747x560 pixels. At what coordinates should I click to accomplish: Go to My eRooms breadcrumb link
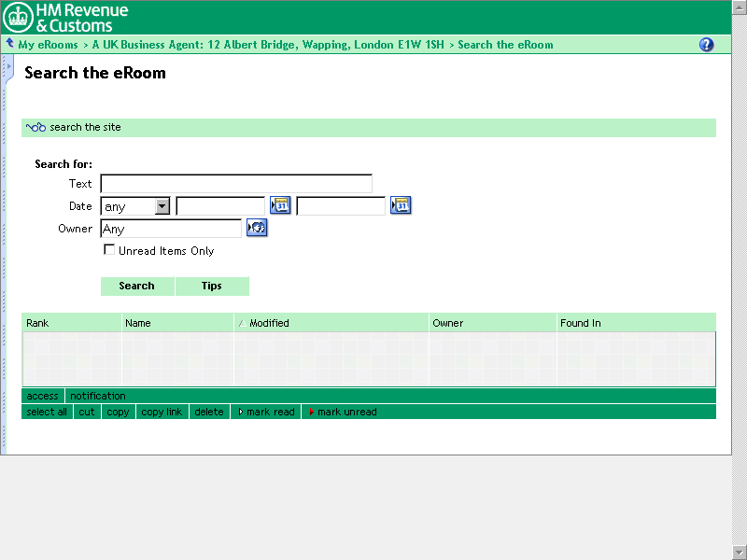tap(48, 45)
